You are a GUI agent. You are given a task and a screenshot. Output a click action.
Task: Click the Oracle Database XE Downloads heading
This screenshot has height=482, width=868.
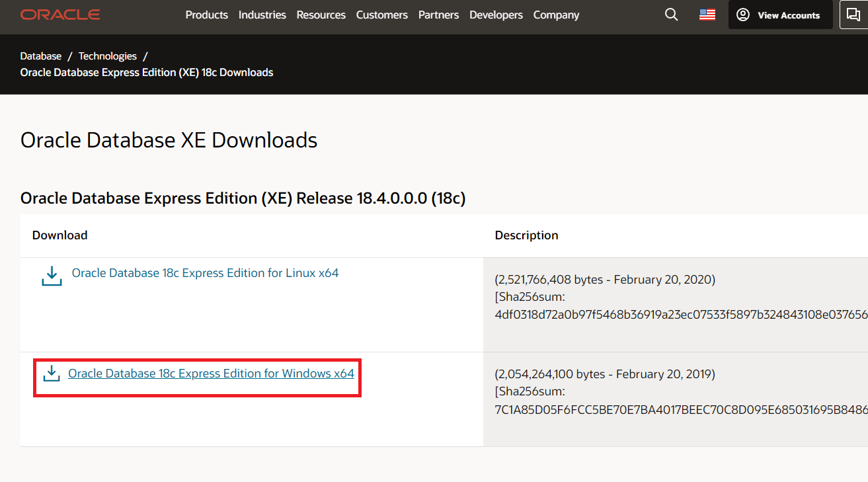169,140
